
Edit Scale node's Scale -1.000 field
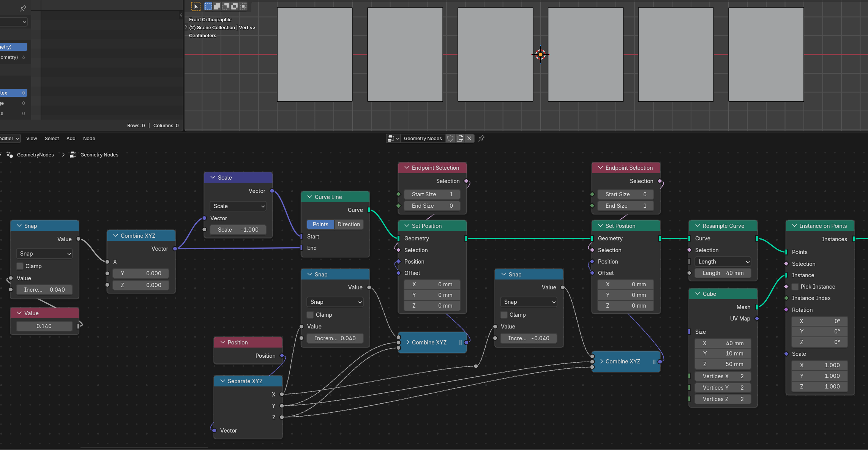point(238,230)
